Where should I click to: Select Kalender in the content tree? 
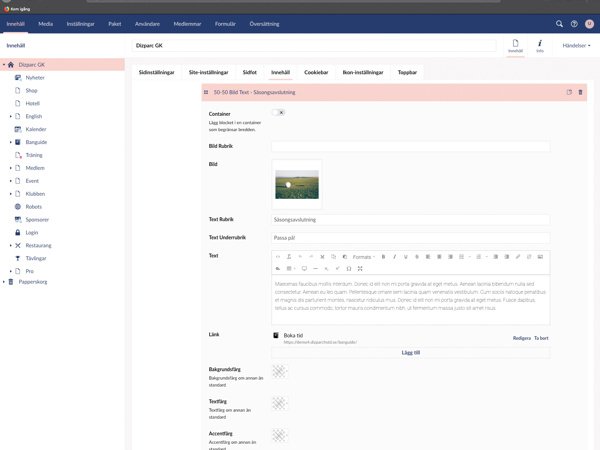(x=36, y=129)
